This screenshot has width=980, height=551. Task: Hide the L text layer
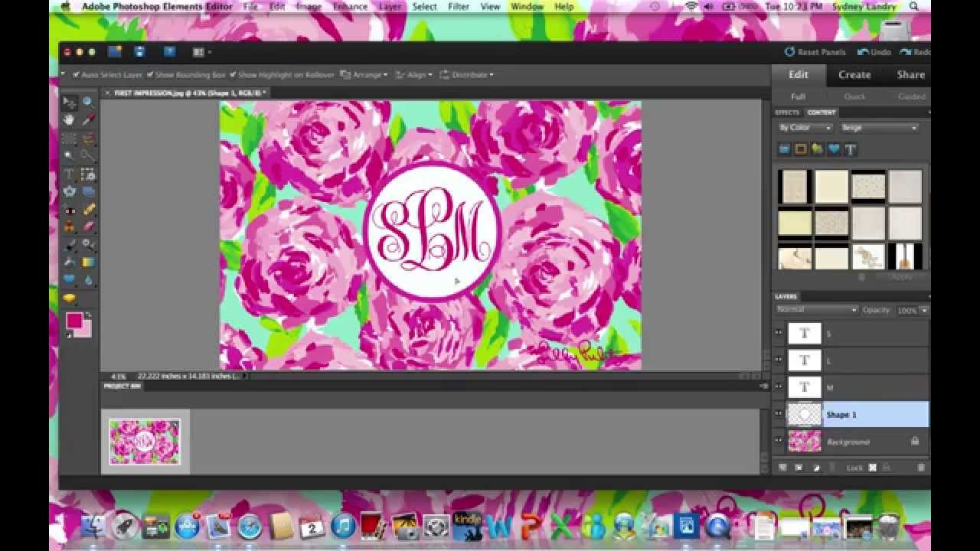(x=779, y=360)
